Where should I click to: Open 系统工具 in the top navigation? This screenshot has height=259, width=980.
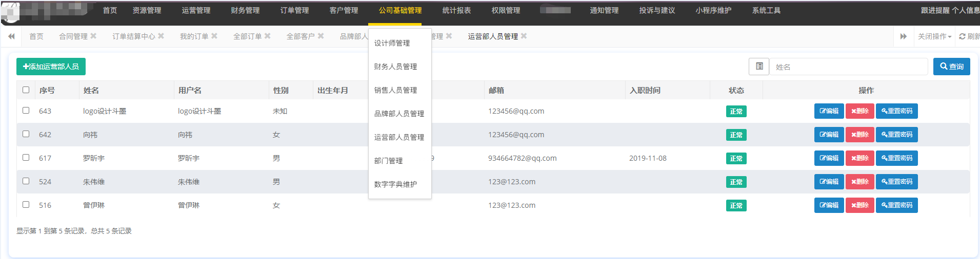(x=766, y=10)
